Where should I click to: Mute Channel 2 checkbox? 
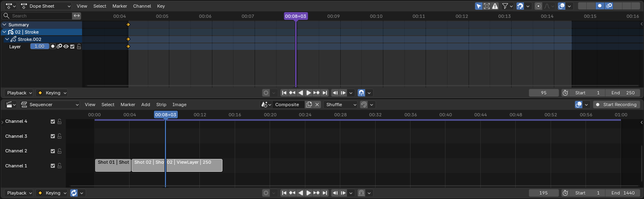pyautogui.click(x=53, y=151)
